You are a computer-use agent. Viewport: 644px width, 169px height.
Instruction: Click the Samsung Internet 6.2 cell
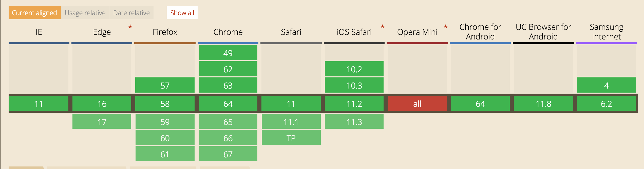606,103
